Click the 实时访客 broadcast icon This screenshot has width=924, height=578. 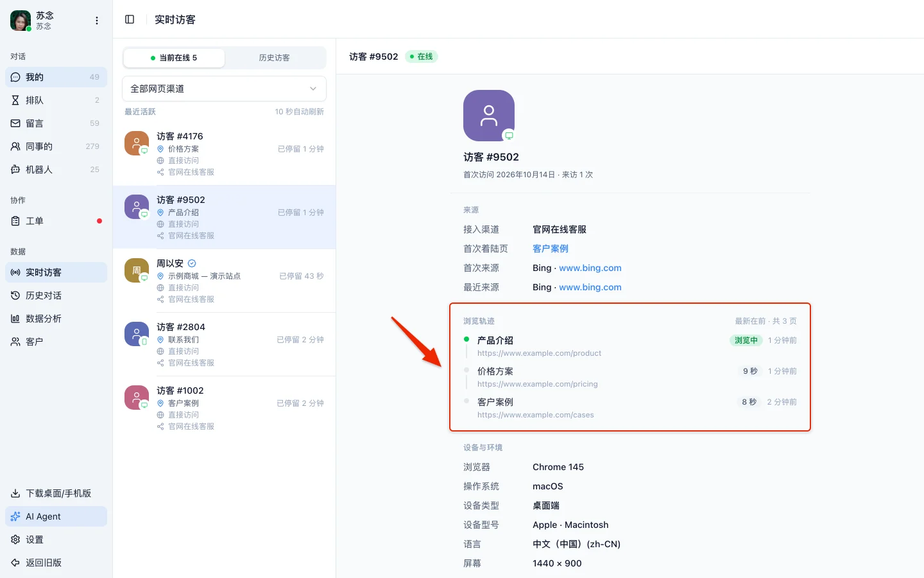[15, 272]
